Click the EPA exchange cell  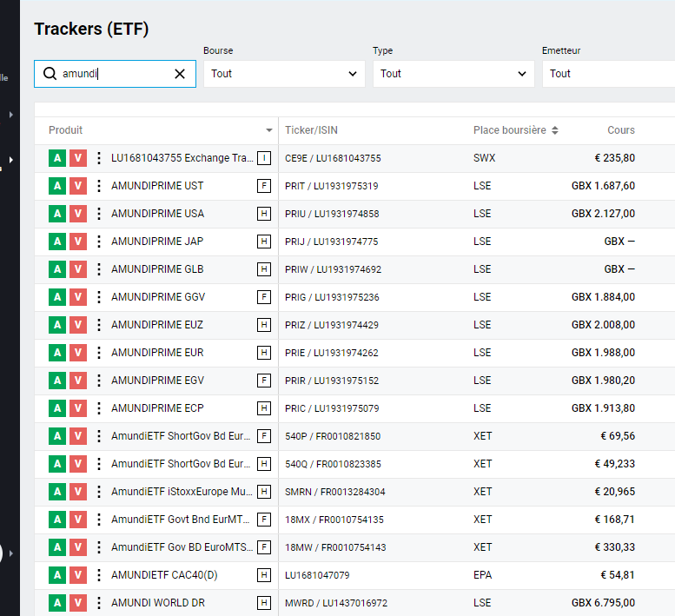482,574
